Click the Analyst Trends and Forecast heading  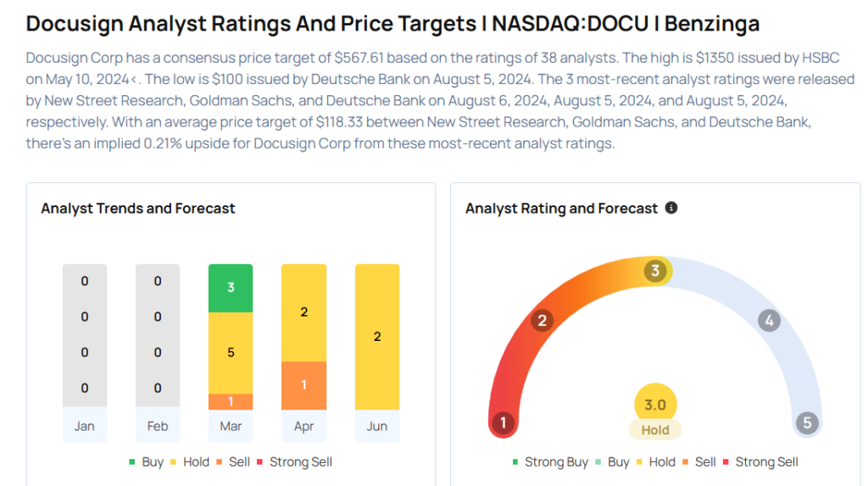tap(138, 208)
